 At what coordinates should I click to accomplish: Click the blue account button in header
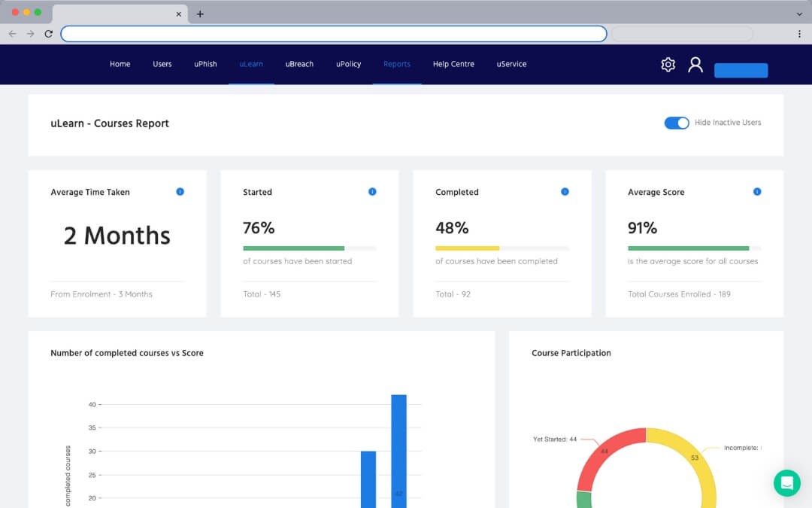741,71
